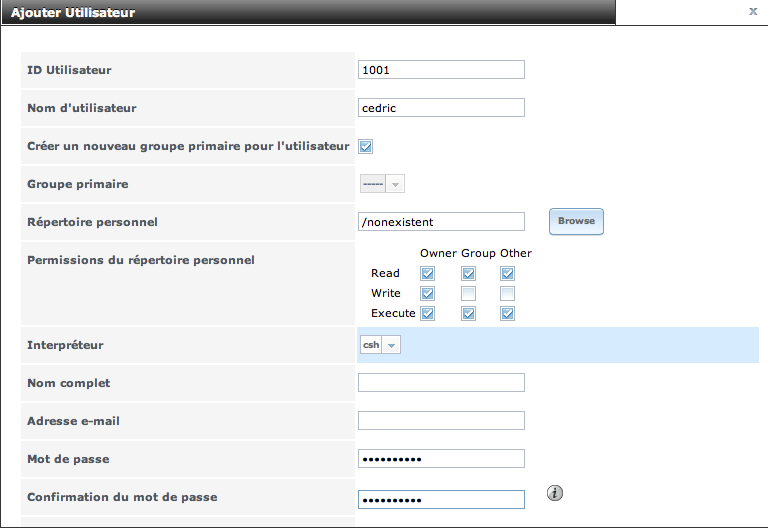Click the Permissions du répertoire personnel label
768x528 pixels.
click(141, 260)
